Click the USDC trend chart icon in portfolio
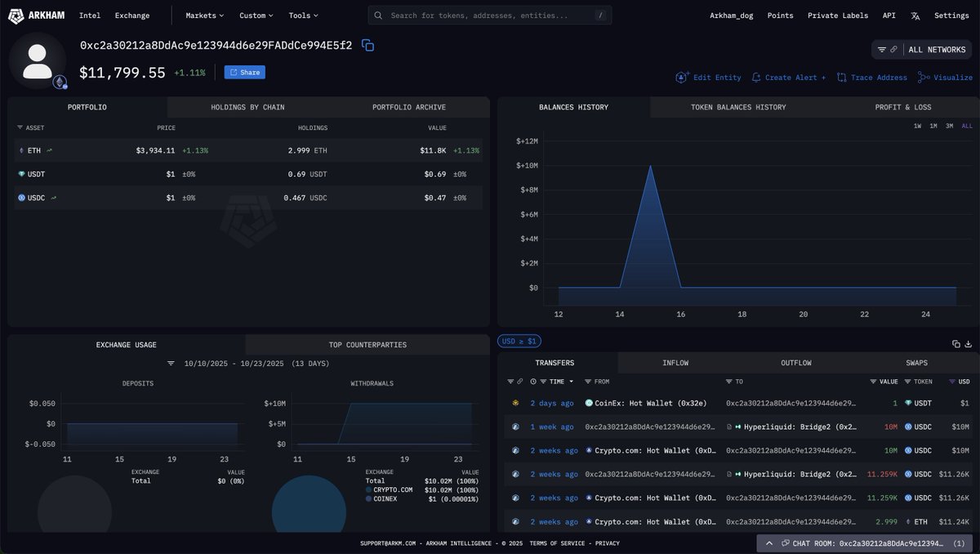 point(54,198)
